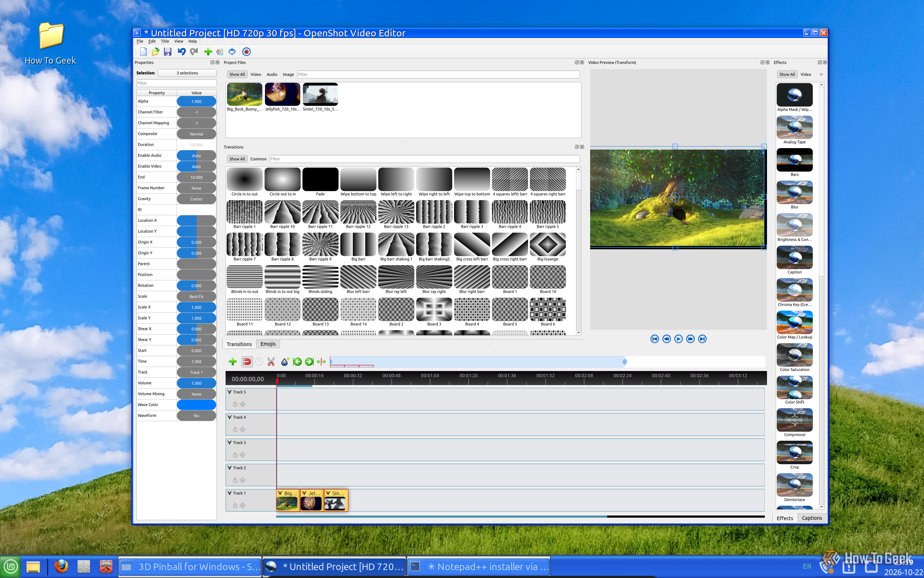
Task: Open Firefox from the taskbar
Action: [61, 566]
